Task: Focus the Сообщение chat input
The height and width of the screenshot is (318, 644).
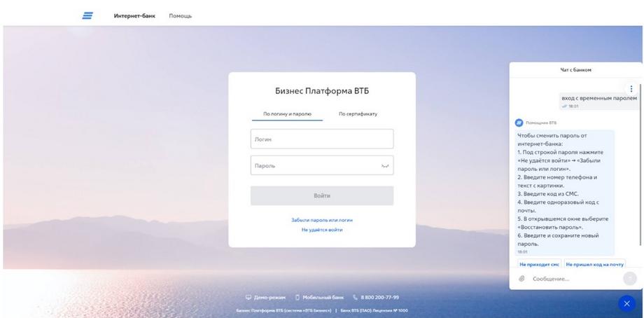Action: [x=575, y=279]
